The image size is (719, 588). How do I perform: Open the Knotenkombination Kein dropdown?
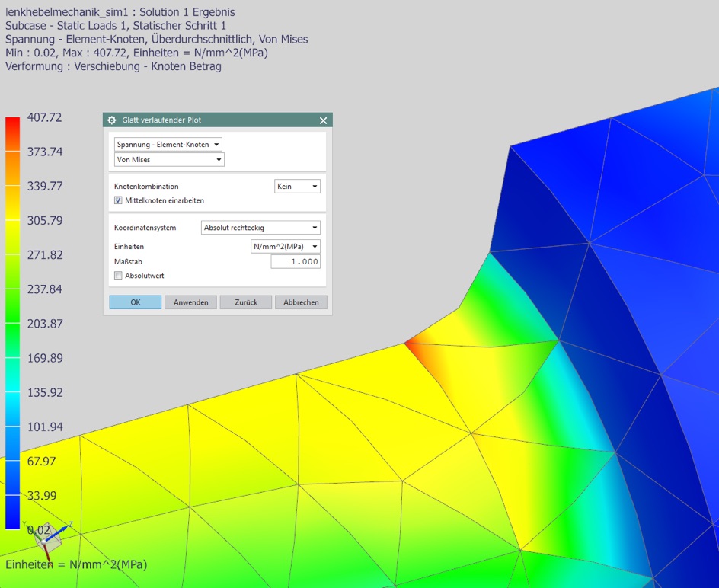[x=297, y=187]
